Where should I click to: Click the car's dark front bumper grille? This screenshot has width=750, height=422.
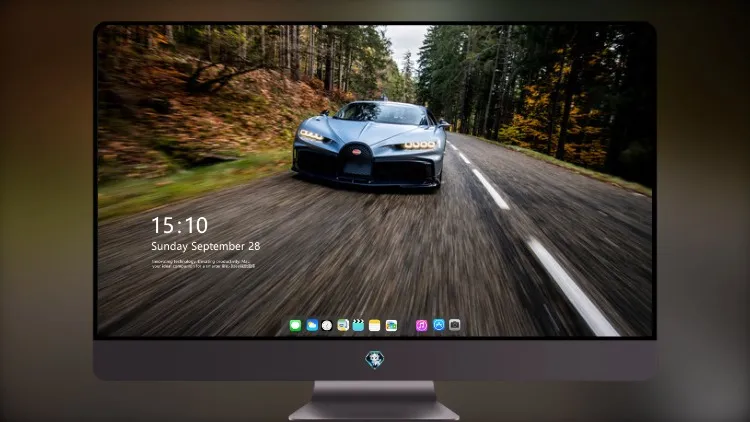(x=366, y=168)
